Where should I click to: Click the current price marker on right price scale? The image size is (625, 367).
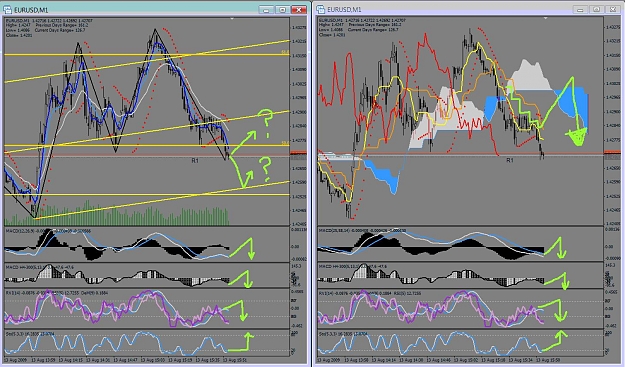pyautogui.click(x=612, y=152)
